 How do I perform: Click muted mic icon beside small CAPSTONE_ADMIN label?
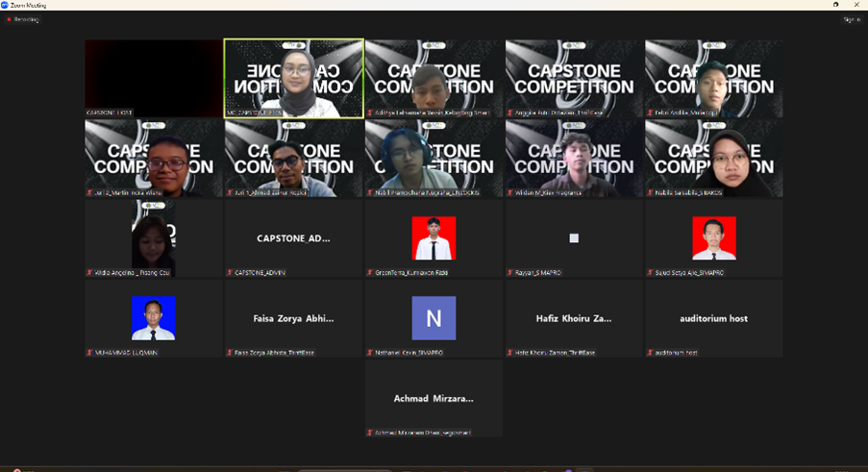point(229,272)
